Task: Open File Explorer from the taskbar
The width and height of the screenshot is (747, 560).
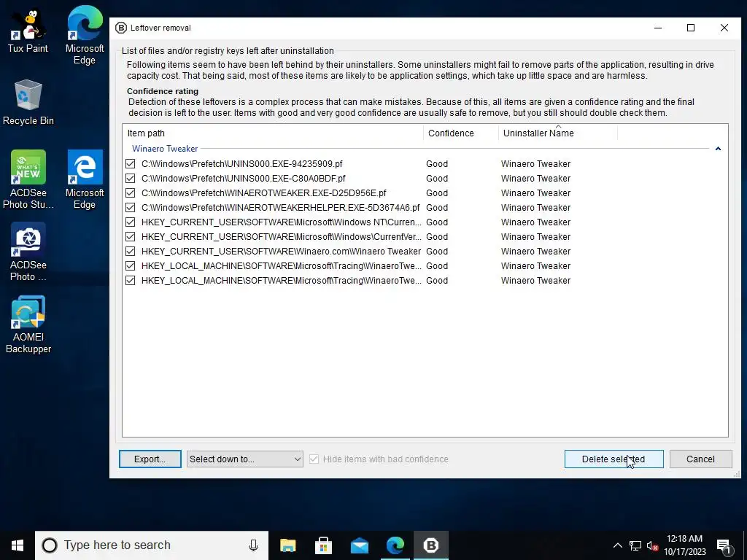Action: 287,545
